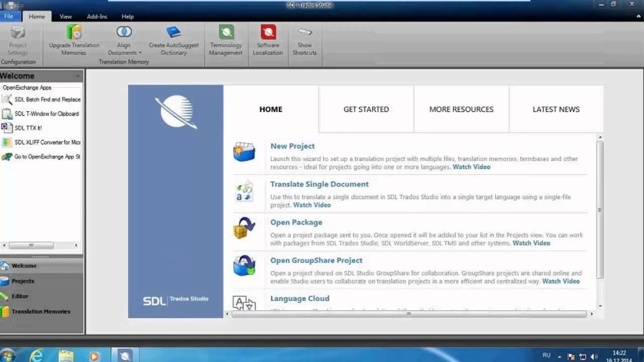This screenshot has width=644, height=362.
Task: Open the Language Cloud link
Action: click(x=300, y=299)
